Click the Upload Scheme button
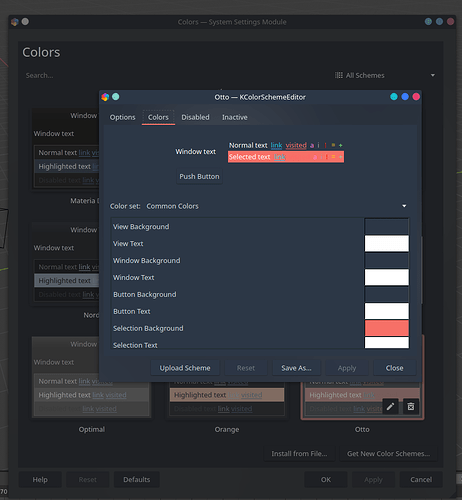Image resolution: width=462 pixels, height=500 pixels. point(185,368)
